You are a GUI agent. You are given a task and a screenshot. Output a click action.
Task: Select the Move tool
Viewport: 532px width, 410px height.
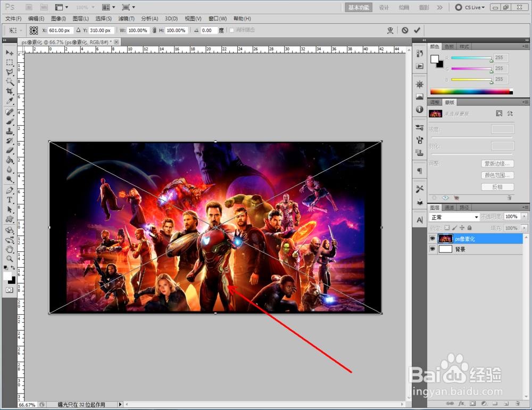[x=10, y=53]
